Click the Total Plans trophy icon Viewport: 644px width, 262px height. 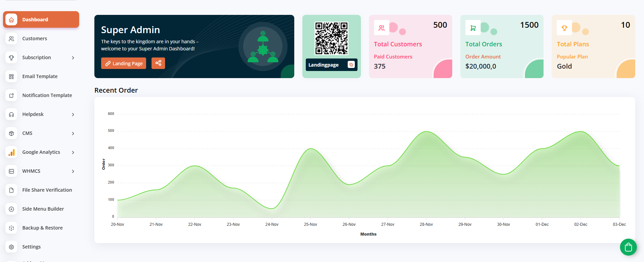(564, 28)
